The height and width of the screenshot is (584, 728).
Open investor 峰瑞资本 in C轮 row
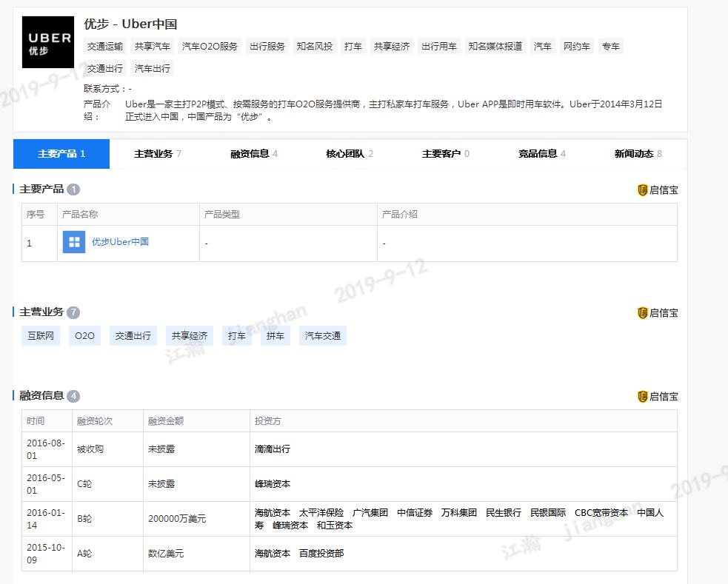pyautogui.click(x=273, y=484)
